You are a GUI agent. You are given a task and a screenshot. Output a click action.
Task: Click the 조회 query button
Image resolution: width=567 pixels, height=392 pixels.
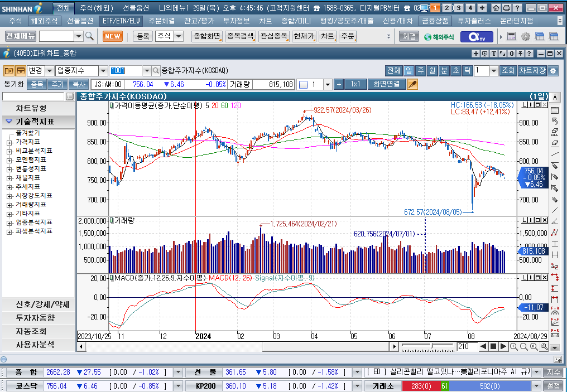(508, 70)
